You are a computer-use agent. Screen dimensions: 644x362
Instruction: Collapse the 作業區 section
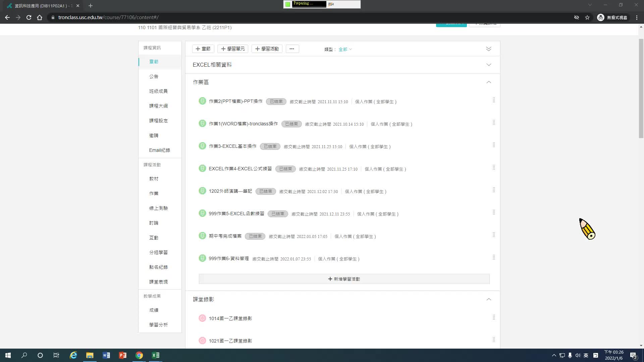click(x=488, y=82)
